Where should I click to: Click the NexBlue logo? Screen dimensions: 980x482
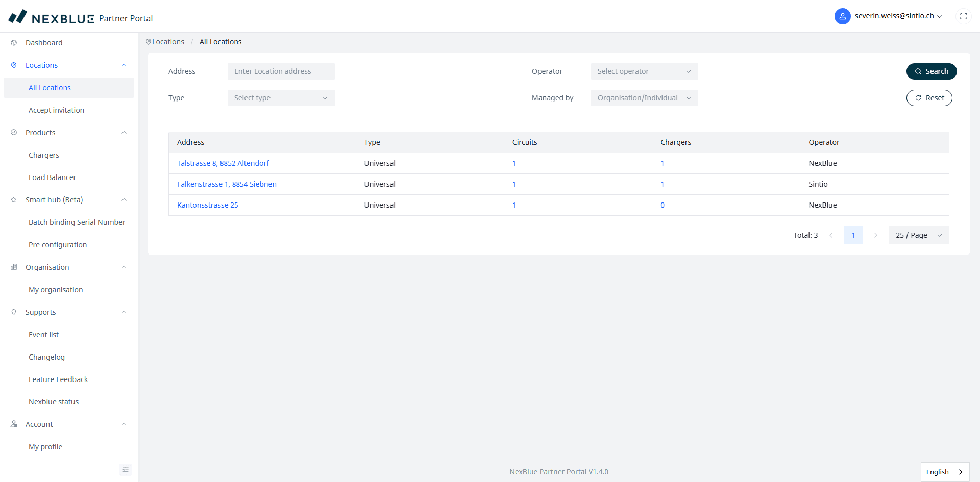coord(51,18)
